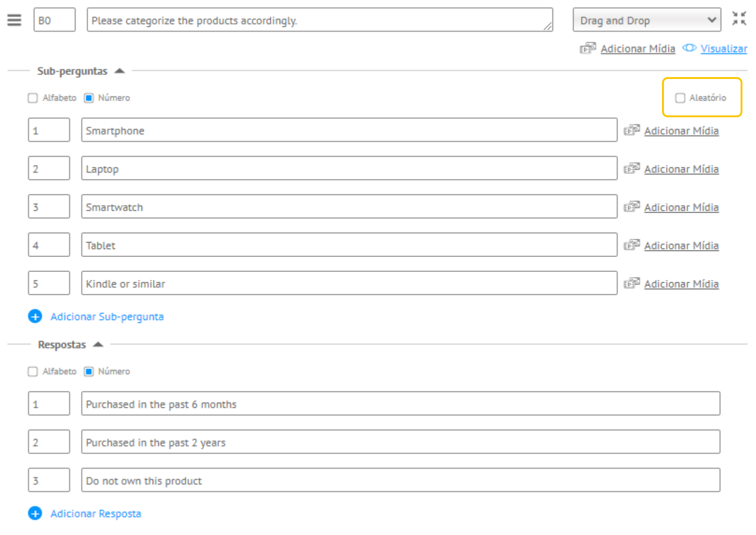This screenshot has height=535, width=756.
Task: Check Alfabeto under Sub-perguntas
Action: click(x=33, y=98)
